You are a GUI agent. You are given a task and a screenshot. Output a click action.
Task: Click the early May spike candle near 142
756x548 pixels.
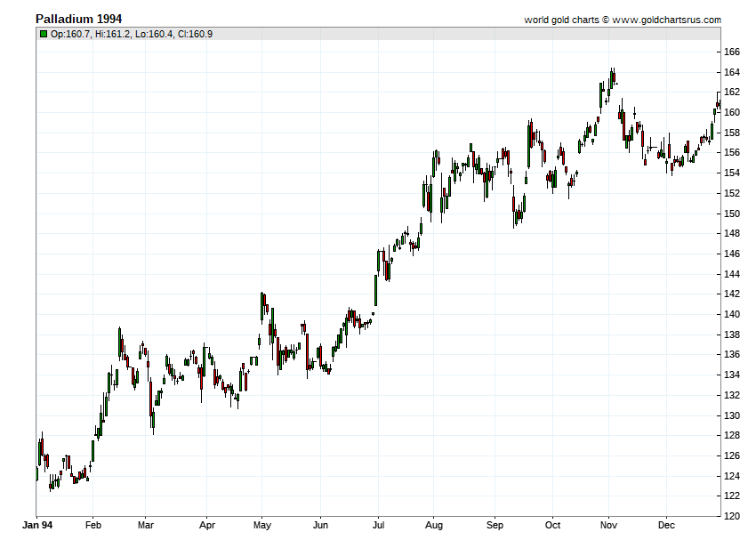click(x=261, y=307)
